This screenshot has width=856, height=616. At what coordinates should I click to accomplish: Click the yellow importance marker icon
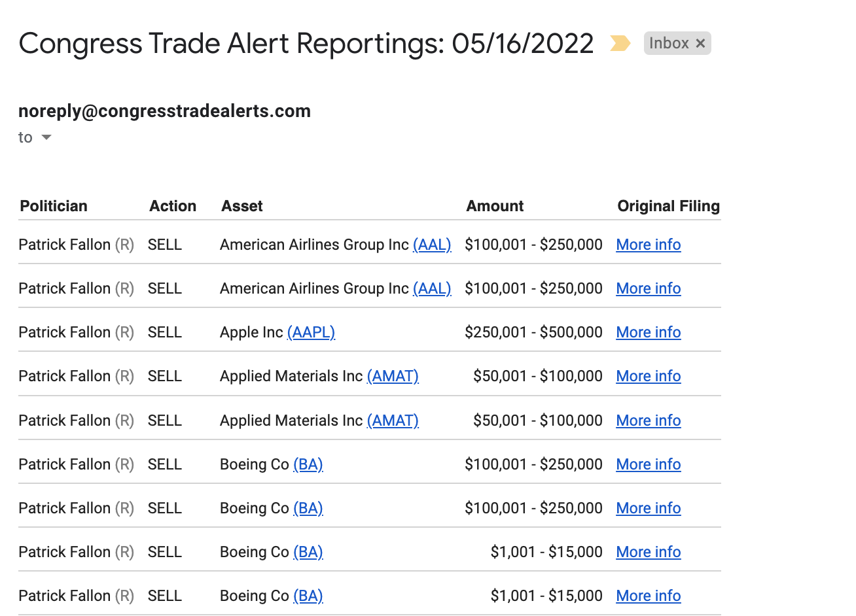pyautogui.click(x=620, y=43)
